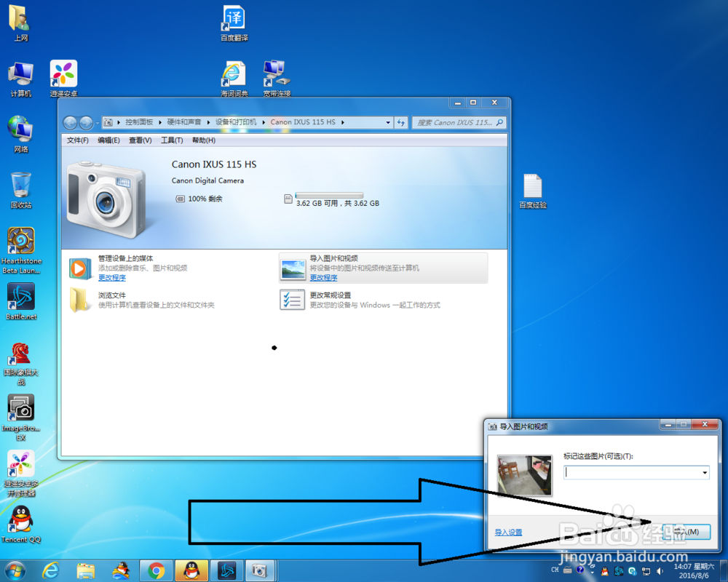
Task: Switch to the camera import taskbar item
Action: coord(260,571)
